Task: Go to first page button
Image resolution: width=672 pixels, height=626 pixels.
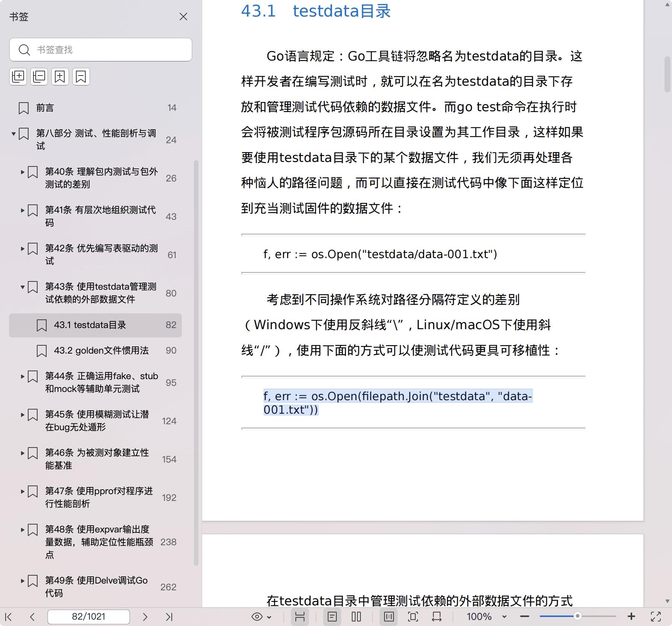Action: point(9,617)
